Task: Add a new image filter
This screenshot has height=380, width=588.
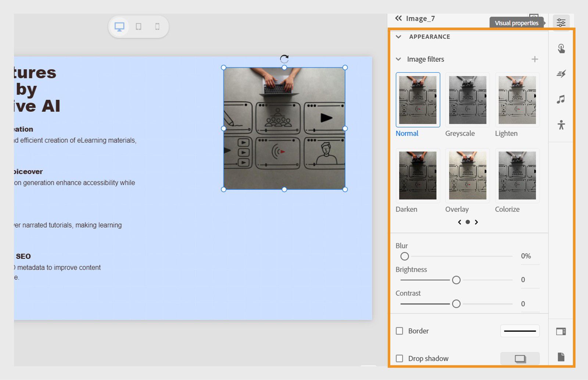Action: [x=535, y=59]
